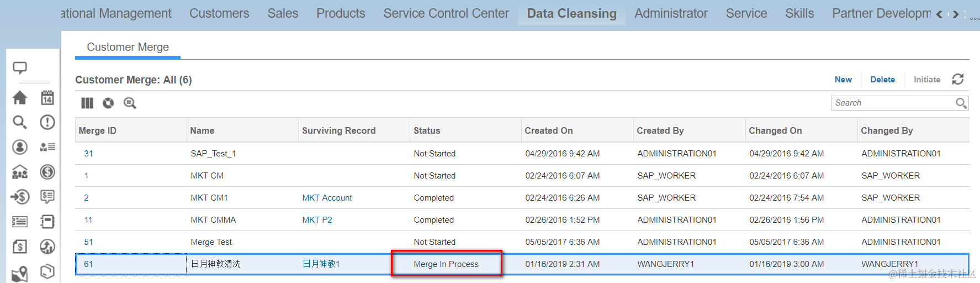Open the calendar icon in the sidebar
Viewport: 980px width, 283px height.
[x=47, y=98]
